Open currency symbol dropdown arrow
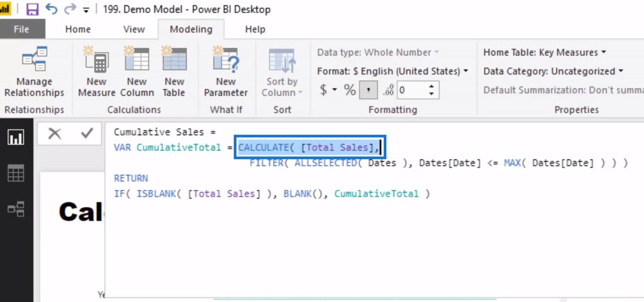The width and height of the screenshot is (644, 302). pos(335,90)
